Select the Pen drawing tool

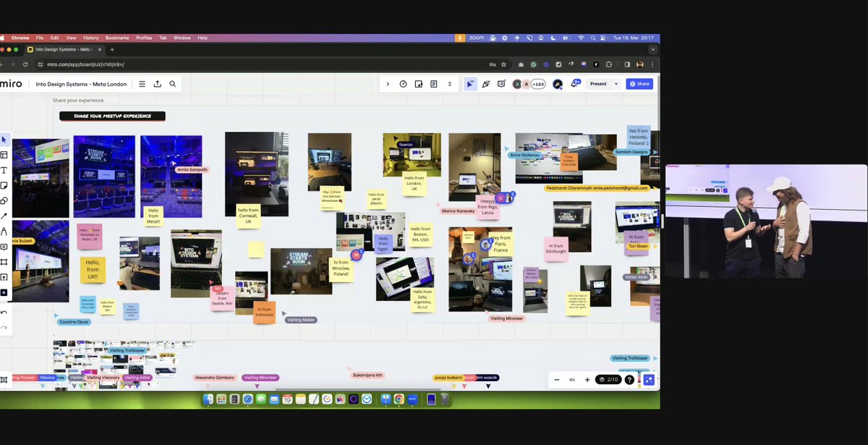pyautogui.click(x=4, y=232)
